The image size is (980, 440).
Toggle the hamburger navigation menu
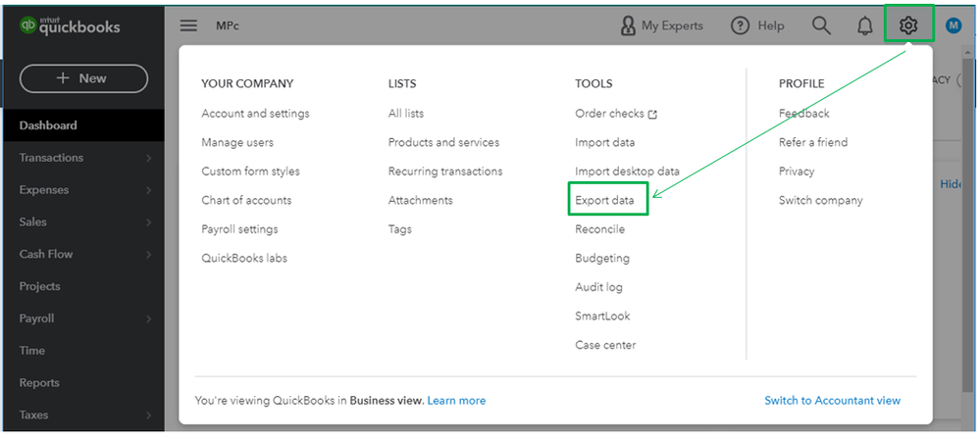tap(188, 25)
